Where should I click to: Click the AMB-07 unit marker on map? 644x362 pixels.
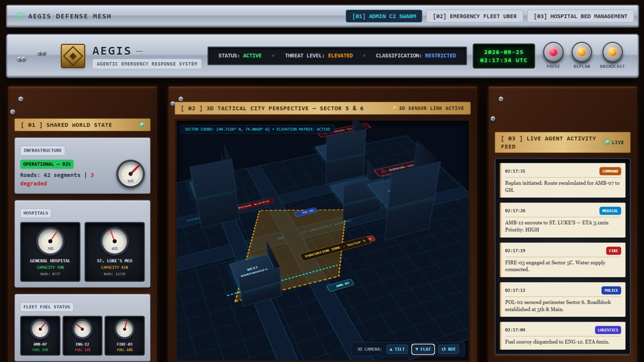341,285
